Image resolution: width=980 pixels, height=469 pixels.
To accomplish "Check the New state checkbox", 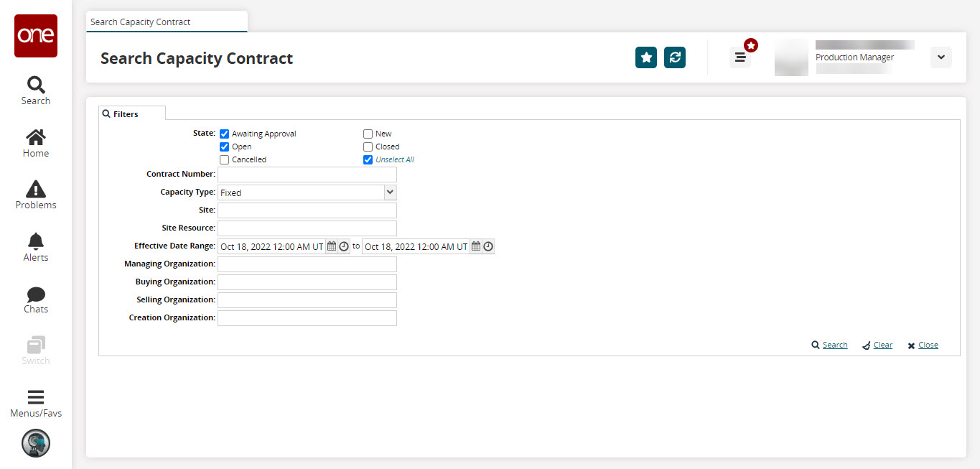I will pyautogui.click(x=368, y=134).
